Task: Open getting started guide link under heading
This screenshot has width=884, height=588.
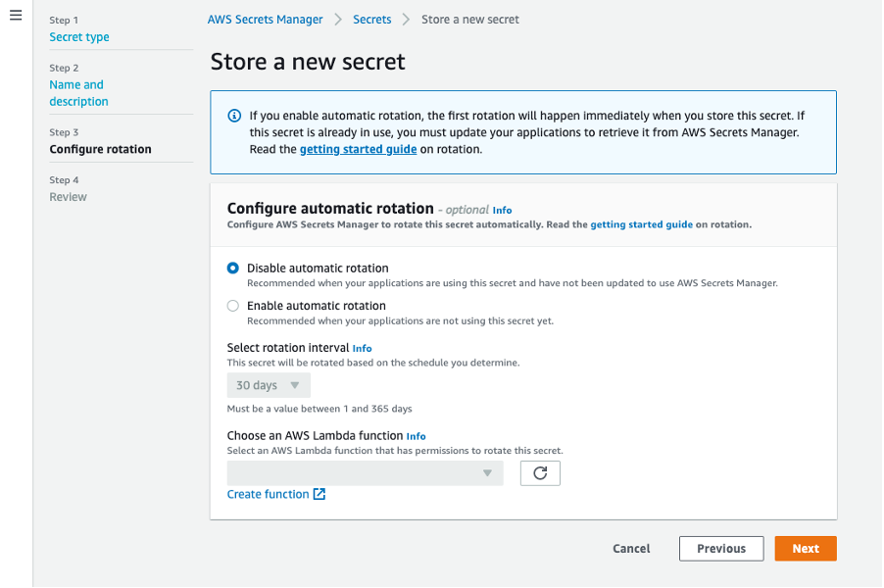Action: (641, 224)
